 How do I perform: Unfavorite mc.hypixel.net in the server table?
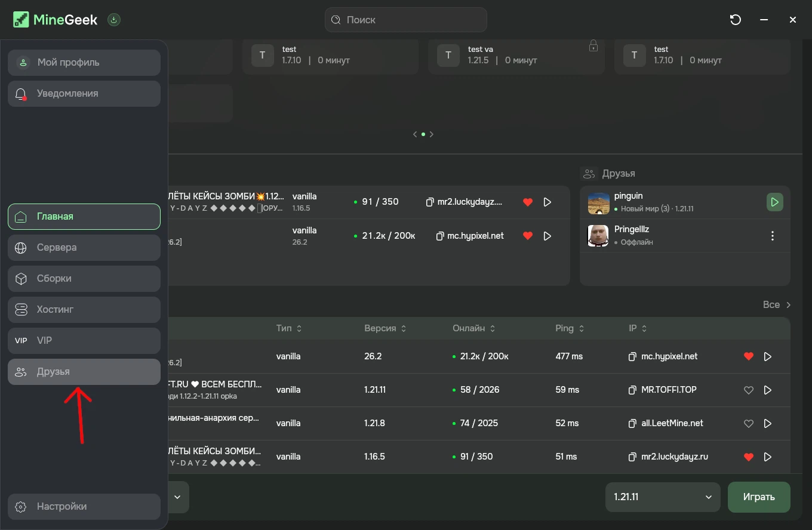749,356
